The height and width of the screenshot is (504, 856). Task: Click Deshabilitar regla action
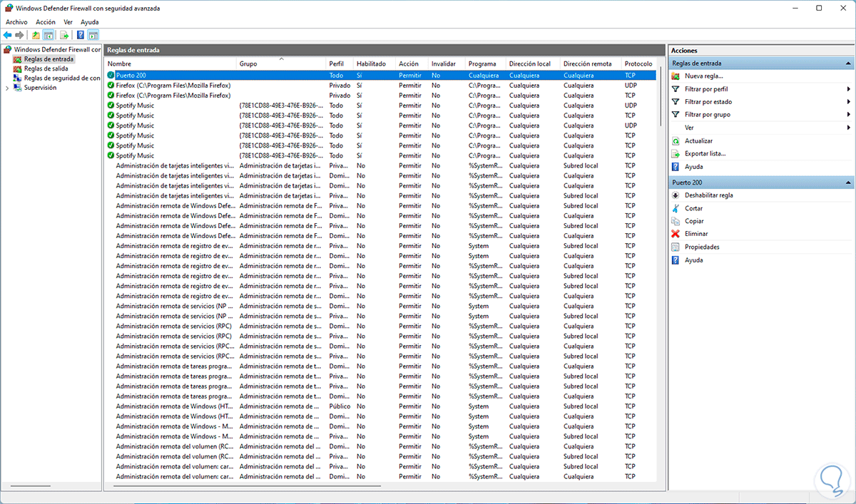(709, 195)
